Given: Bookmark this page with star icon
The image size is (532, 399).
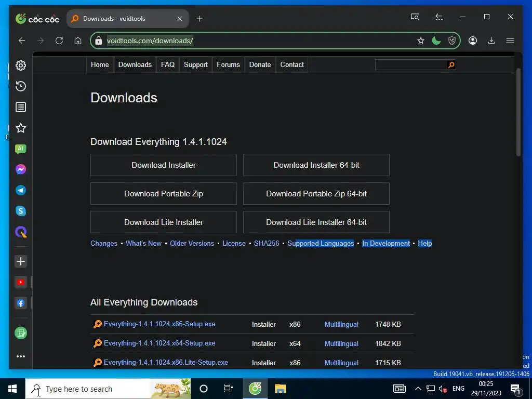Looking at the screenshot, I should point(421,41).
